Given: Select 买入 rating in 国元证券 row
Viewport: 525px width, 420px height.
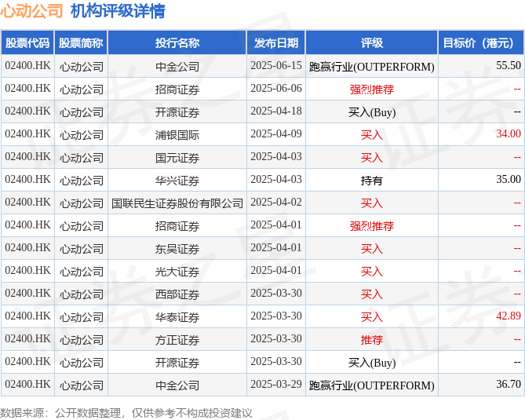Looking at the screenshot, I should tap(372, 158).
